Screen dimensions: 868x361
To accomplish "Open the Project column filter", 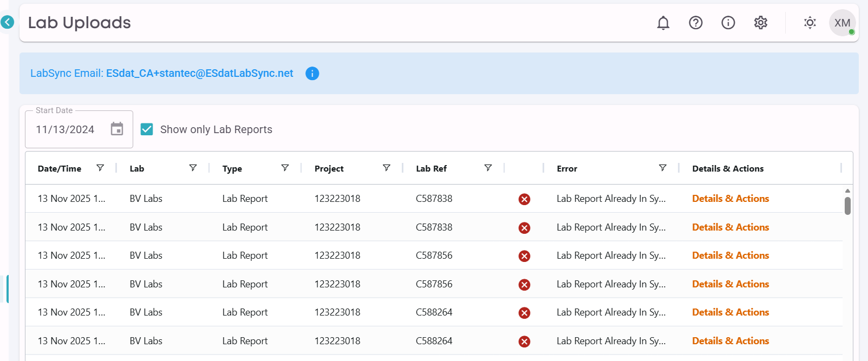I will click(x=387, y=168).
